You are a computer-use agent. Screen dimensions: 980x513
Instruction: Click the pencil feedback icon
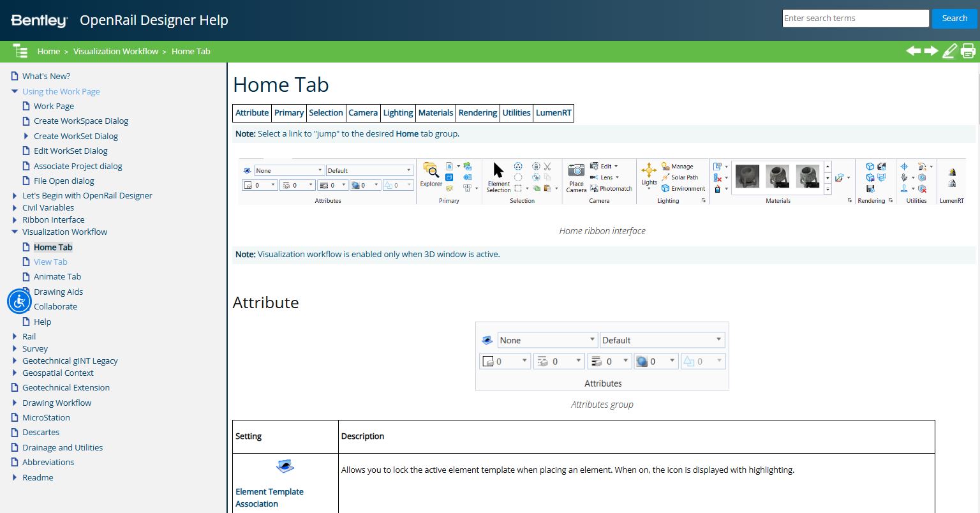click(949, 51)
